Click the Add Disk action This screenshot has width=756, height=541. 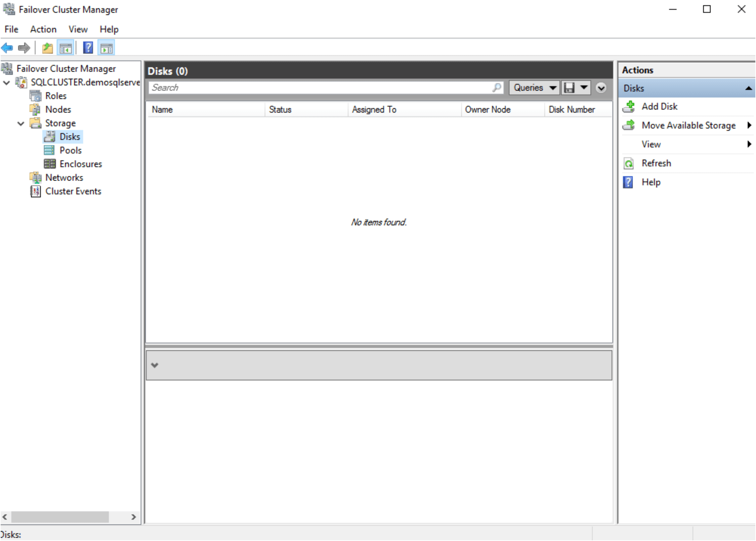660,106
